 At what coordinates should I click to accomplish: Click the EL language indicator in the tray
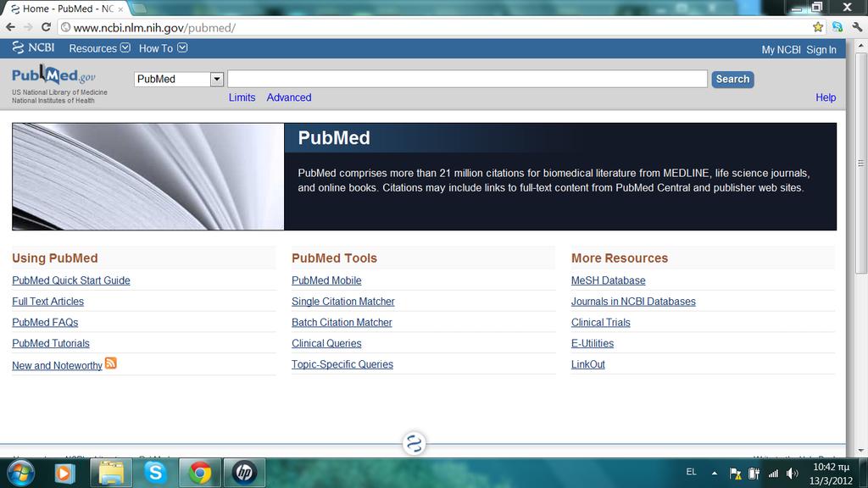[692, 472]
